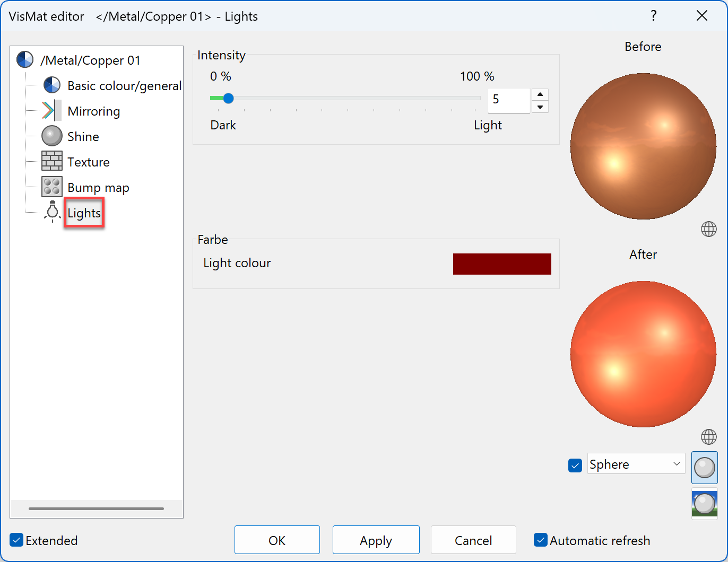This screenshot has width=728, height=562.
Task: Click the Mirroring arrow icon
Action: (x=51, y=110)
